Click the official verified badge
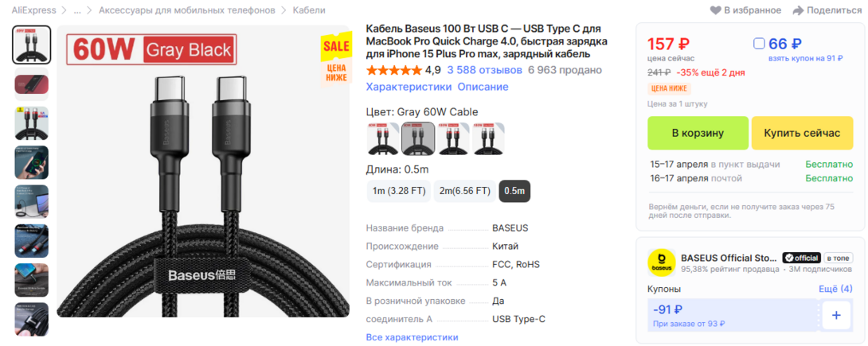The width and height of the screenshot is (868, 346). click(801, 258)
